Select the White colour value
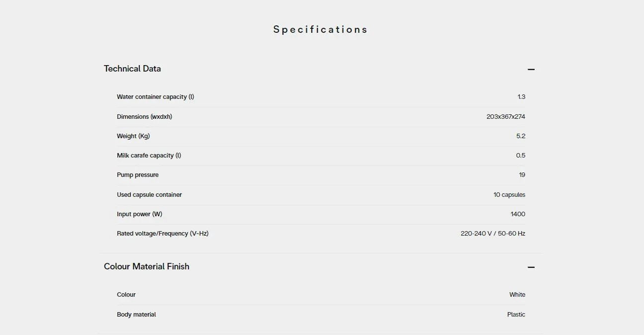Viewport: 644px width, 335px height. (x=517, y=295)
